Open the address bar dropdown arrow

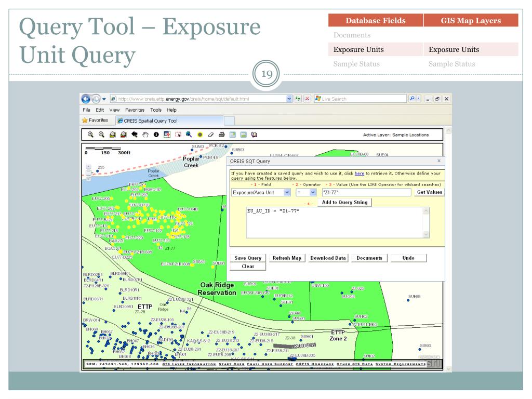tap(289, 99)
